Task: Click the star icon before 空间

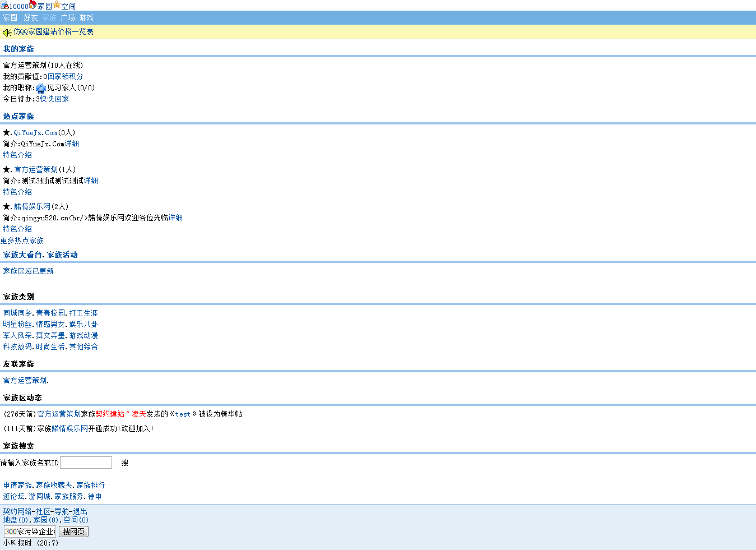Action: click(x=56, y=5)
